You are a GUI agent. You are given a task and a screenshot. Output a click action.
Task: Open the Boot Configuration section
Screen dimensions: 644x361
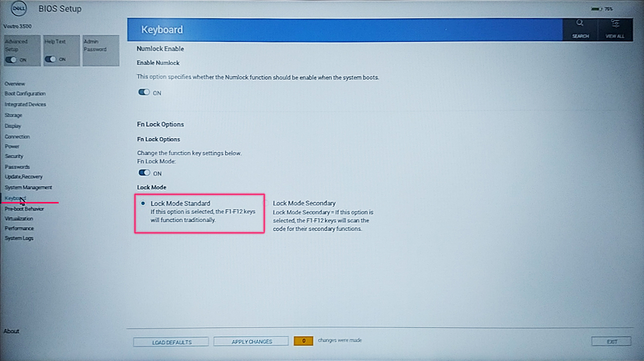click(24, 94)
